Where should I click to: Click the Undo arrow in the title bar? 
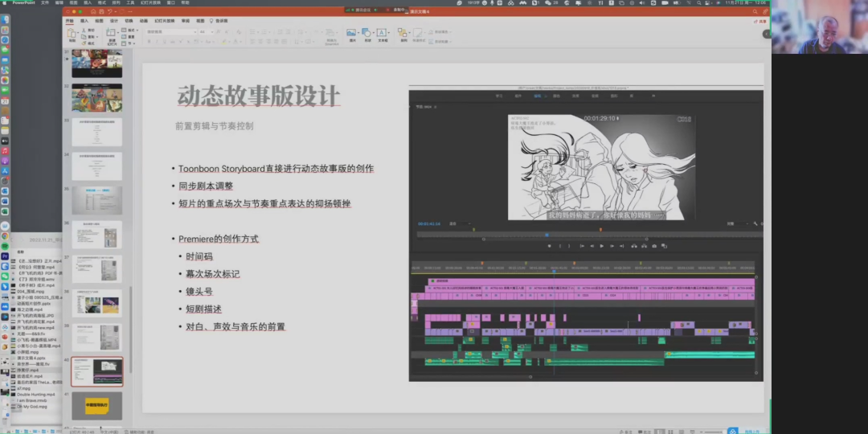(x=109, y=11)
